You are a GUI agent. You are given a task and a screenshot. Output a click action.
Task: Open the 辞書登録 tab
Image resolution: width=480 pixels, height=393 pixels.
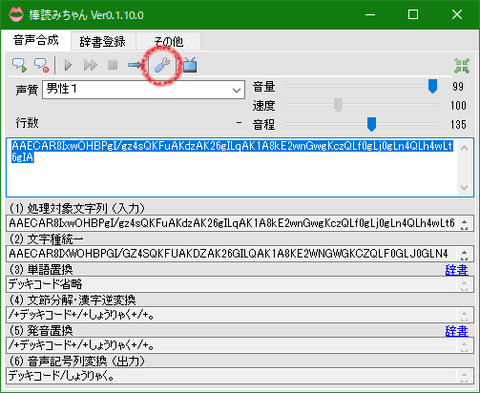103,42
